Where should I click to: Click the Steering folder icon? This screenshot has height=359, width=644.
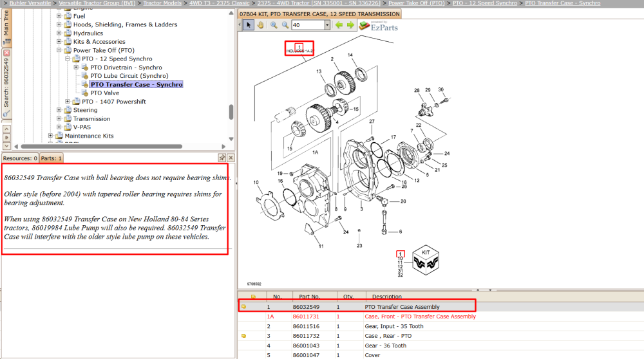click(68, 110)
